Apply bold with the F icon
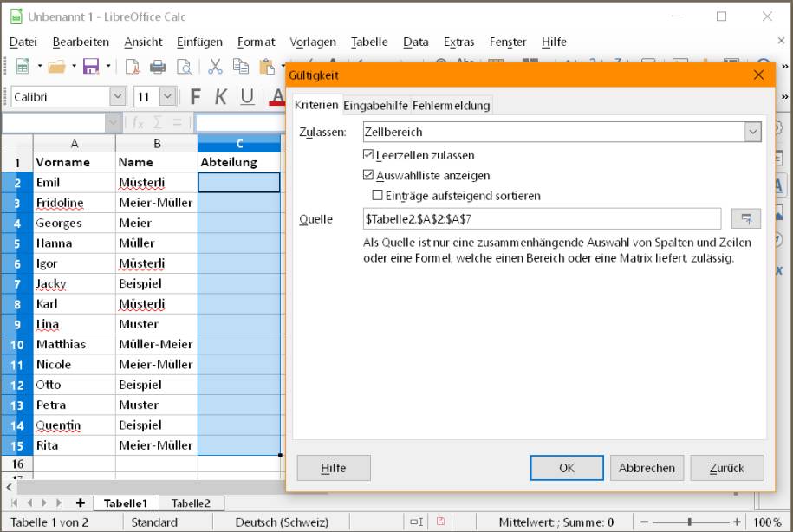Screen dimensions: 793x532 click(x=194, y=96)
